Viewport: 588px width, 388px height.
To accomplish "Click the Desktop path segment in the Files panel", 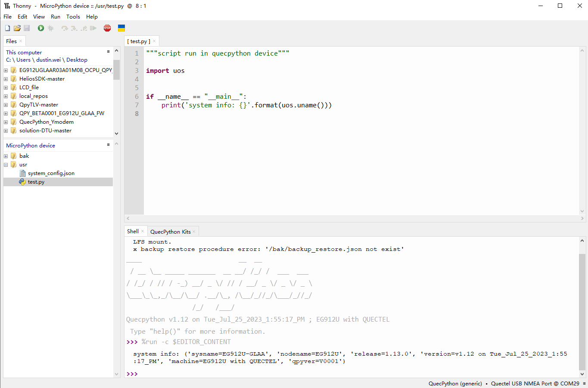I will point(77,60).
